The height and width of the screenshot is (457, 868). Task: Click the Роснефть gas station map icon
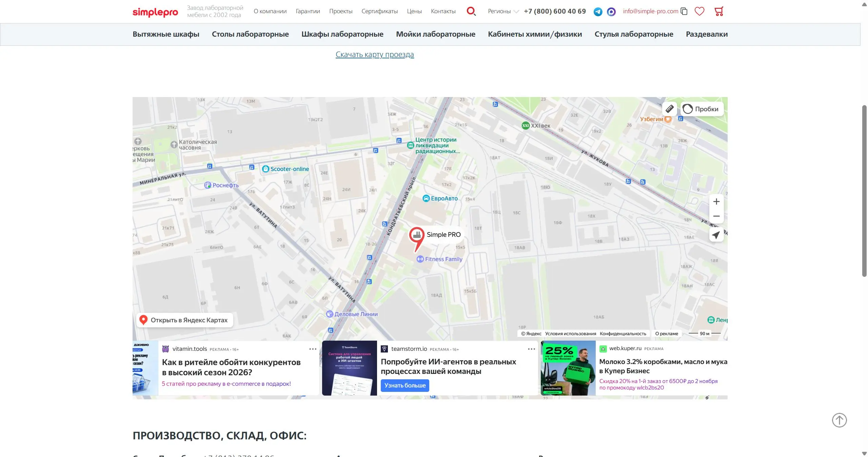[208, 185]
